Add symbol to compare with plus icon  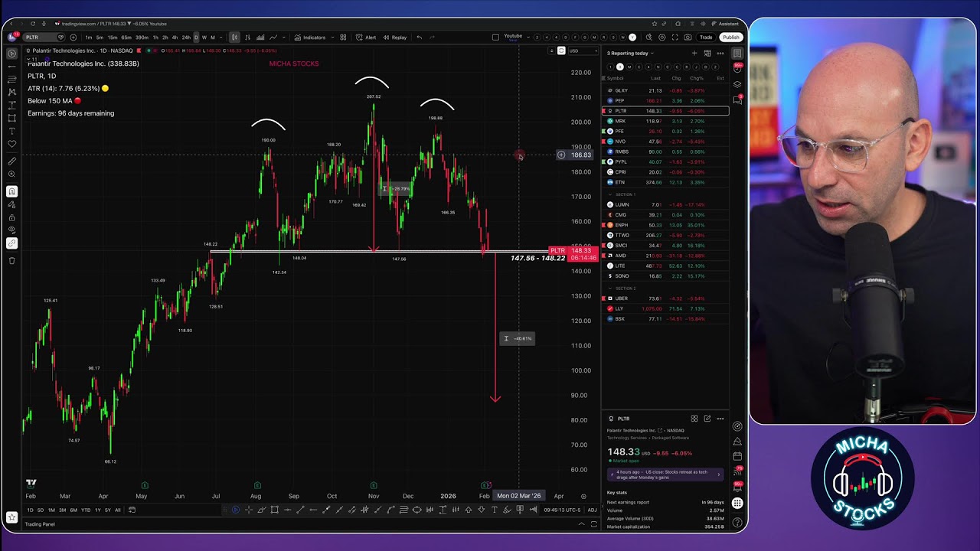[73, 37]
